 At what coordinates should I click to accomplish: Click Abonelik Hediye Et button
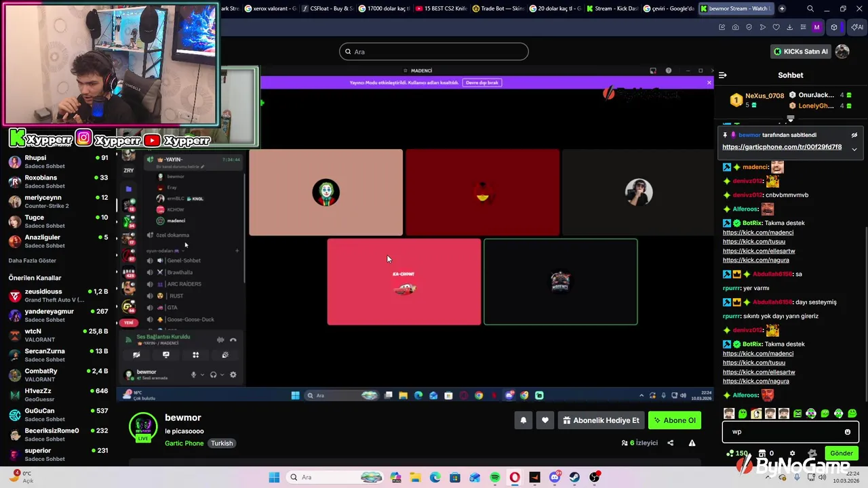pyautogui.click(x=601, y=420)
